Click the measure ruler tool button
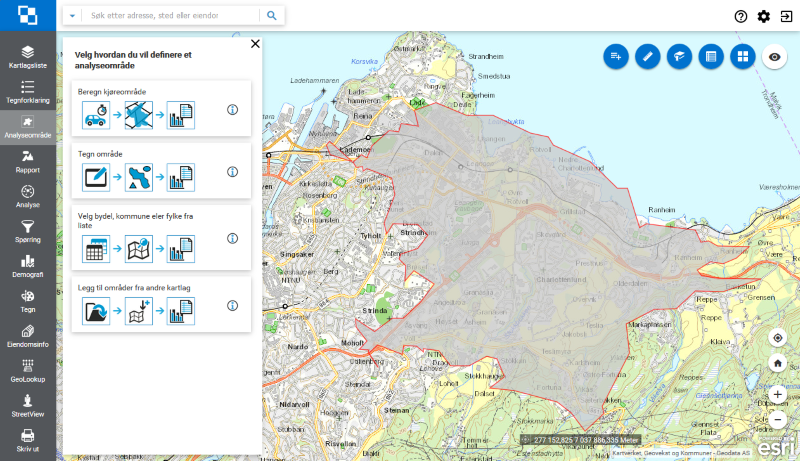800x461 pixels. (648, 56)
